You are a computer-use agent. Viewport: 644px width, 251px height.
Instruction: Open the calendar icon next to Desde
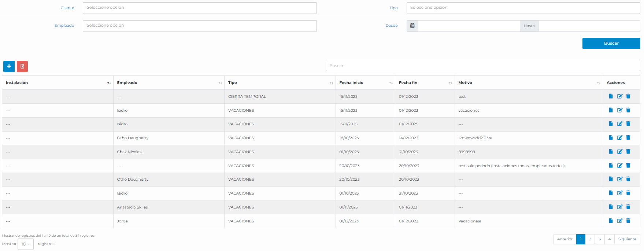[412, 26]
